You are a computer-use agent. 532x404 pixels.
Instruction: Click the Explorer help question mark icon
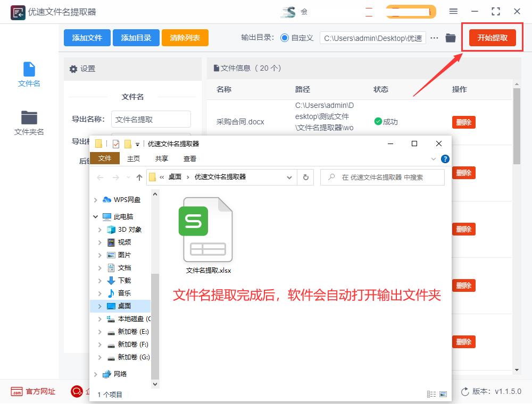pyautogui.click(x=445, y=158)
